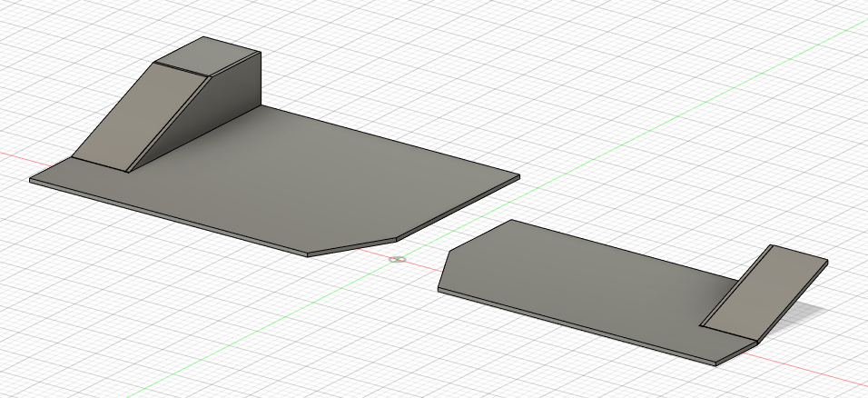Click the far-left corner of the left plate
The image size is (868, 398).
[31, 179]
